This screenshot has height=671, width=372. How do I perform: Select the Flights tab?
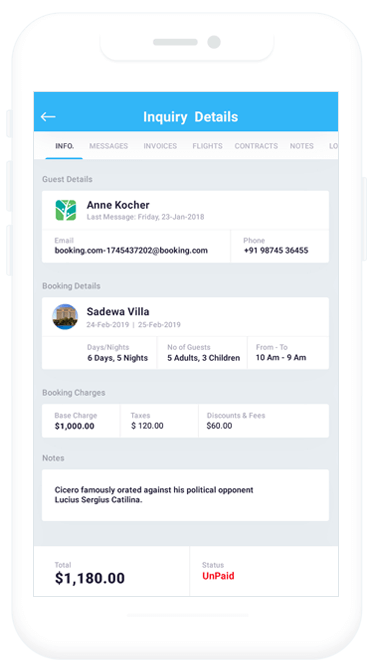point(207,146)
